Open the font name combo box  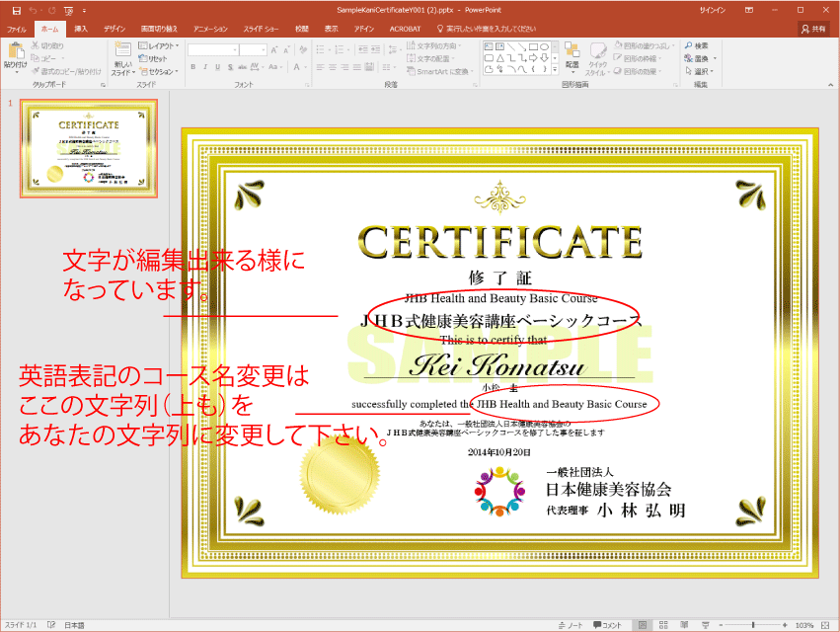tap(212, 50)
